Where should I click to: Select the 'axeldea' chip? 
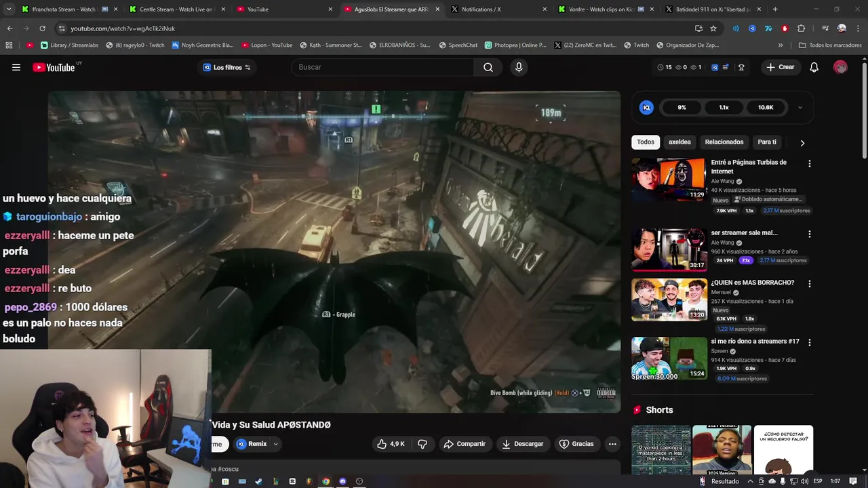pos(679,142)
